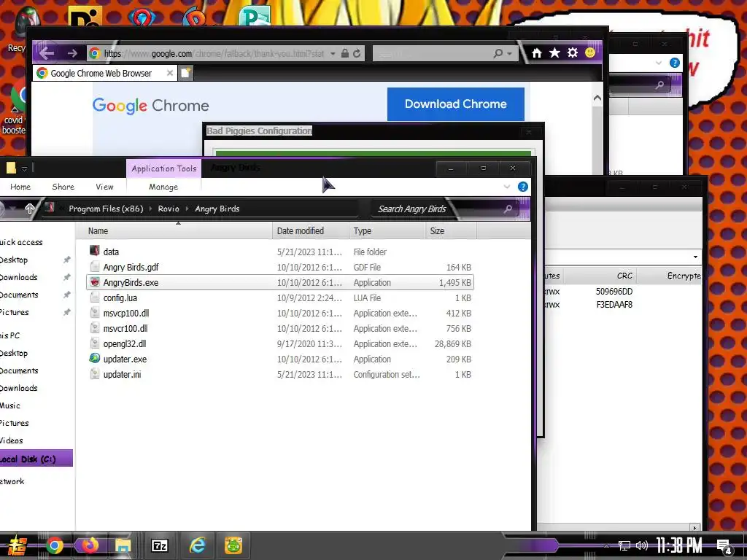This screenshot has width=747, height=560.
Task: Click the search magnifier in Angry Birds search box
Action: click(x=508, y=209)
